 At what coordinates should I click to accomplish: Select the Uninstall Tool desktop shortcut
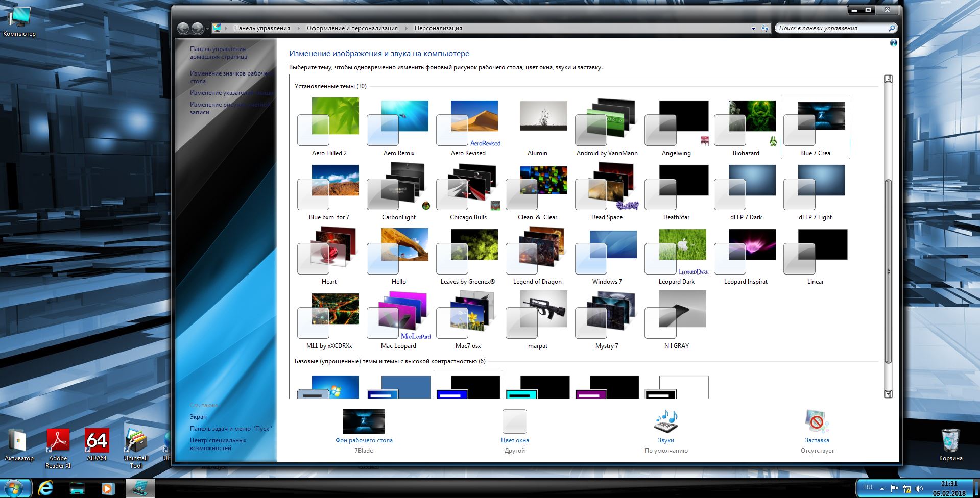tap(136, 449)
